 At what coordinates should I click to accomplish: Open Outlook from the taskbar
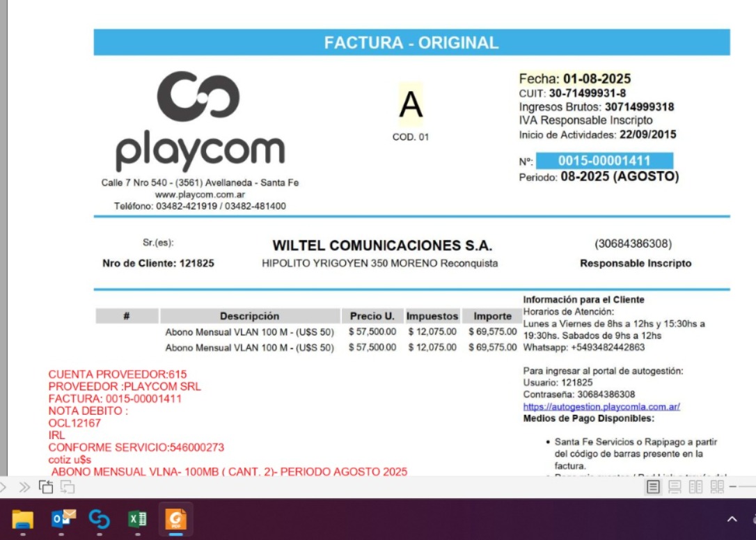[63, 519]
